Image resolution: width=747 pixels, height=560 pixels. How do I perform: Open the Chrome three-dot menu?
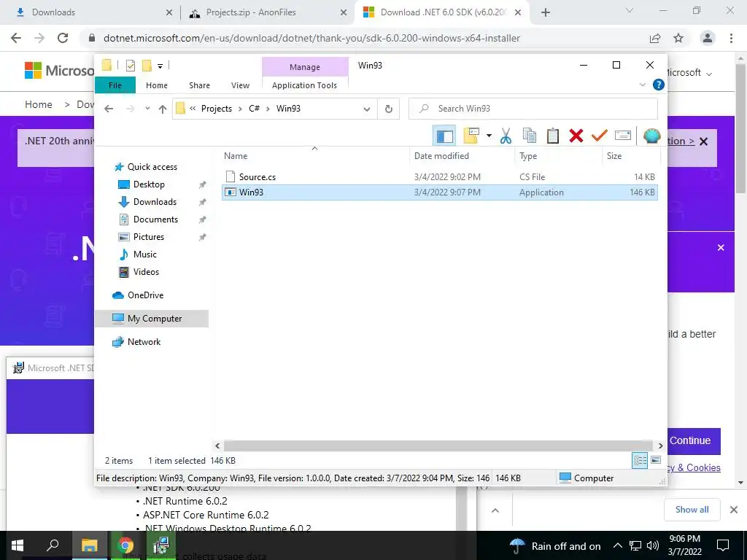point(731,38)
